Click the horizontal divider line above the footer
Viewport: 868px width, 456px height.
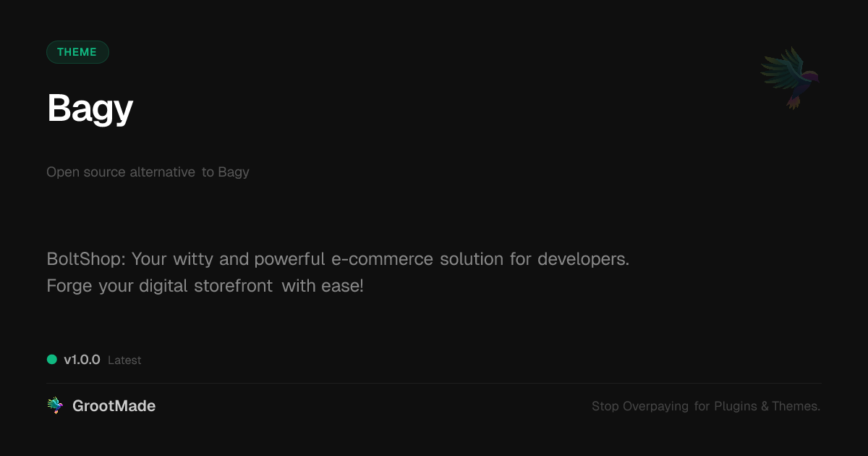click(x=434, y=383)
